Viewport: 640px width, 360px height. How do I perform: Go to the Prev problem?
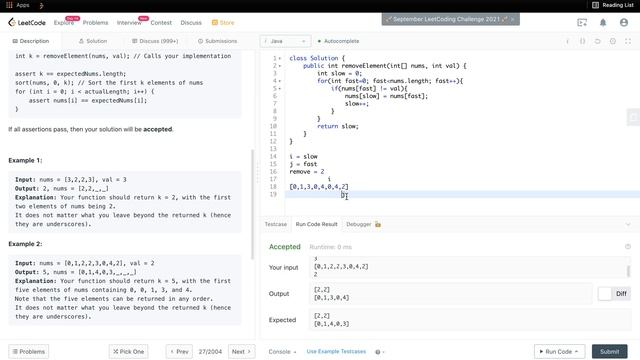179,351
